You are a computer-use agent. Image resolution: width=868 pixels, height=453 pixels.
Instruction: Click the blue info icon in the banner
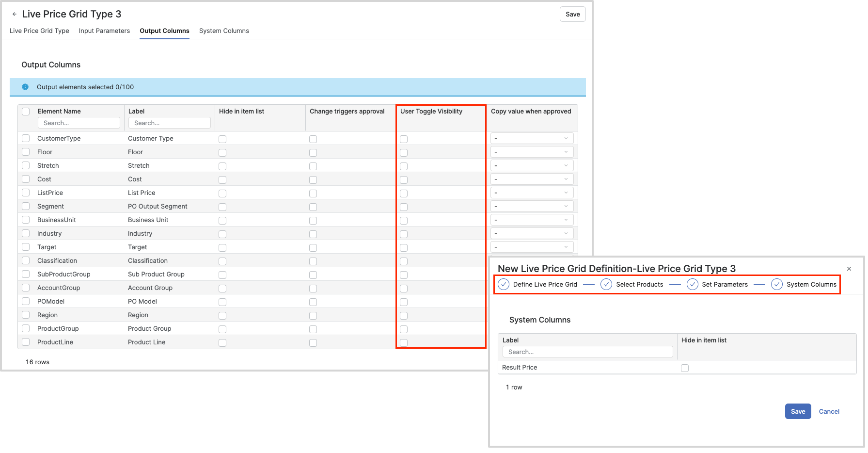[25, 87]
